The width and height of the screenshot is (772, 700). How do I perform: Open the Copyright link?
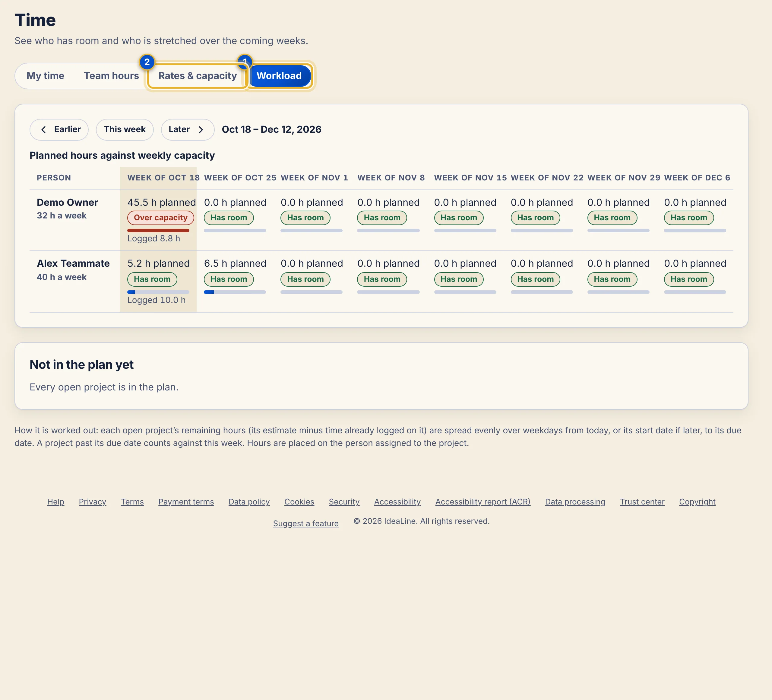697,501
